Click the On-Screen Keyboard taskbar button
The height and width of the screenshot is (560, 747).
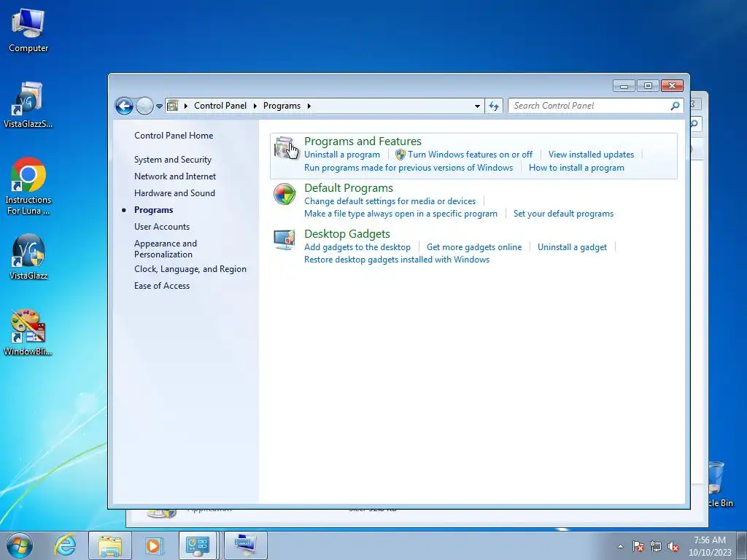pos(245,545)
